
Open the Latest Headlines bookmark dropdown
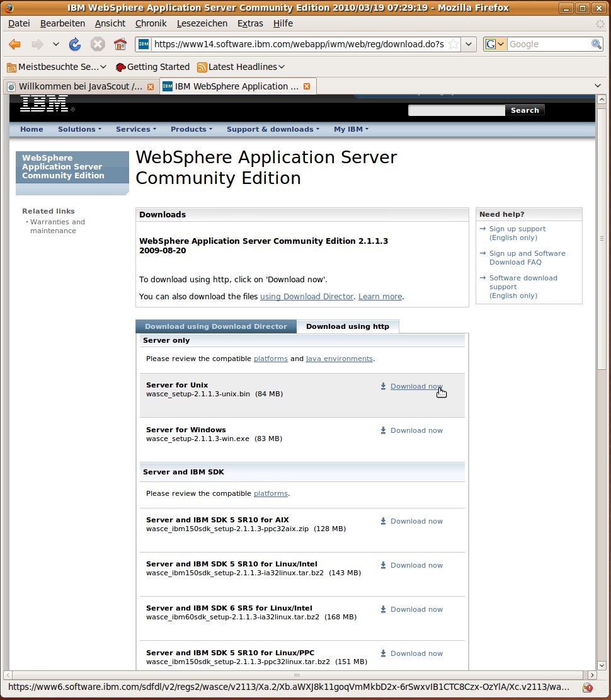282,67
